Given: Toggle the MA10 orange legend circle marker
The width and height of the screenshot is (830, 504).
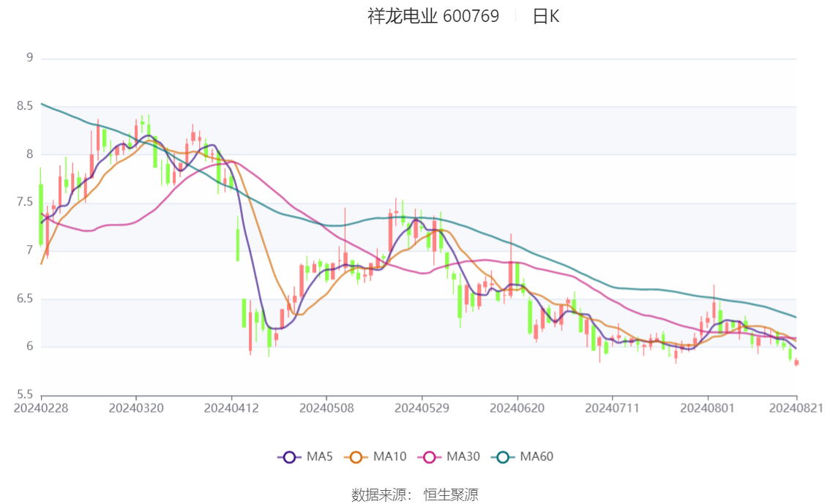Looking at the screenshot, I should (356, 457).
